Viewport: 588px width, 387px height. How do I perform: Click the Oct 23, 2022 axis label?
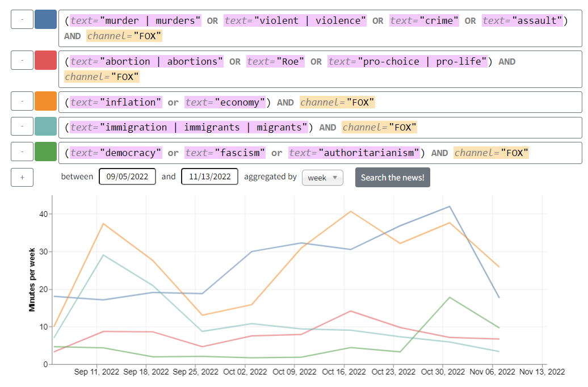pyautogui.click(x=393, y=372)
